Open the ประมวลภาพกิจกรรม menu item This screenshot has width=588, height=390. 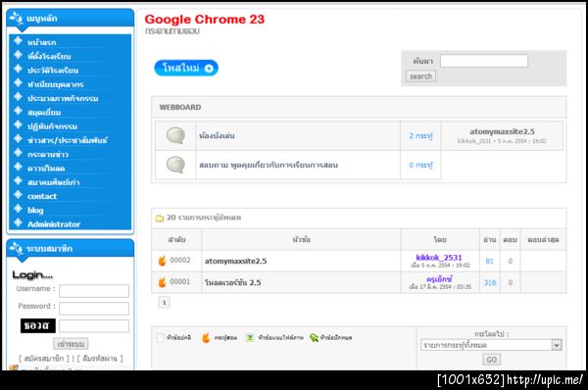click(63, 98)
